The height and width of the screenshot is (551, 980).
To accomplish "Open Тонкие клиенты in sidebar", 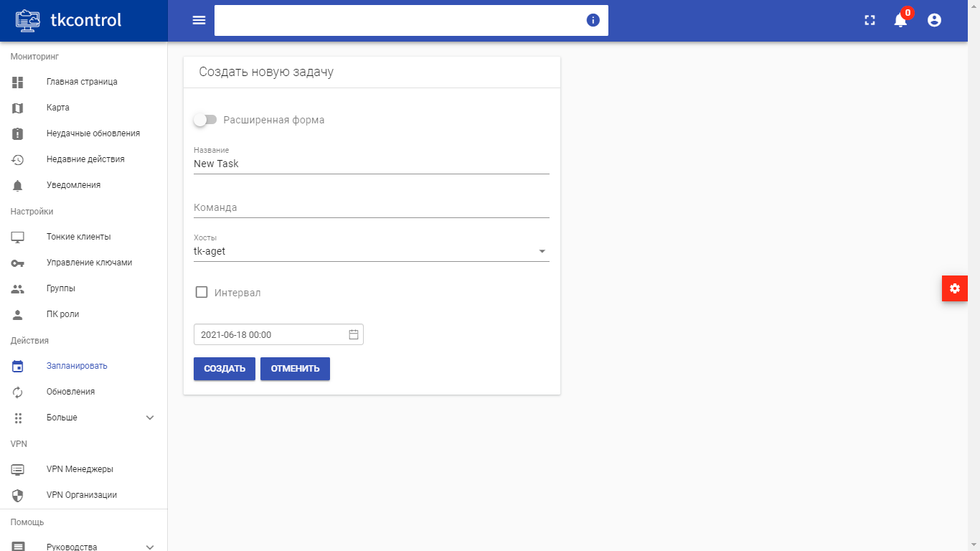I will 78,237.
